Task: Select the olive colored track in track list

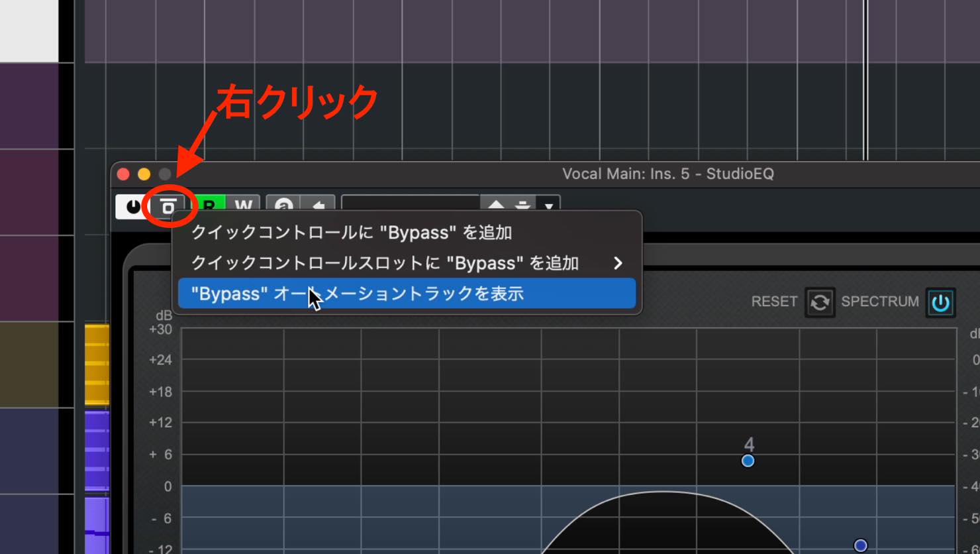Action: 29,364
